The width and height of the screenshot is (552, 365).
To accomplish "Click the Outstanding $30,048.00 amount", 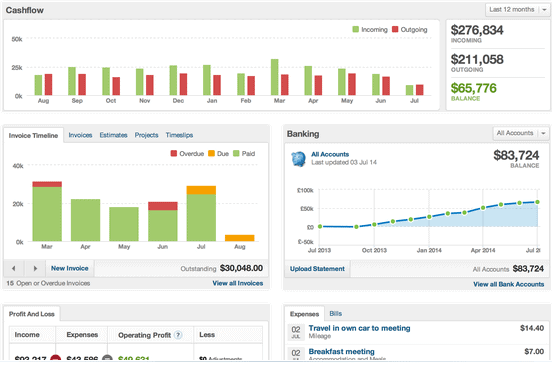I will click(x=241, y=268).
